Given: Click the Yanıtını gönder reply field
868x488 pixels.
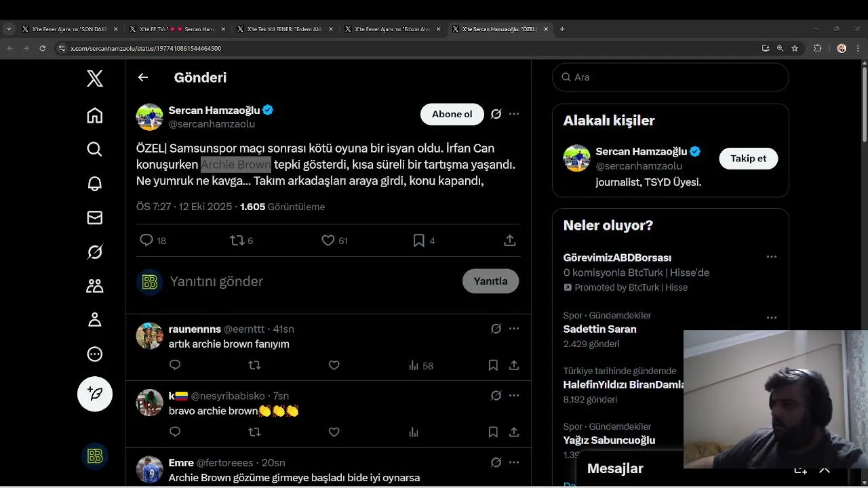Looking at the screenshot, I should click(x=216, y=281).
